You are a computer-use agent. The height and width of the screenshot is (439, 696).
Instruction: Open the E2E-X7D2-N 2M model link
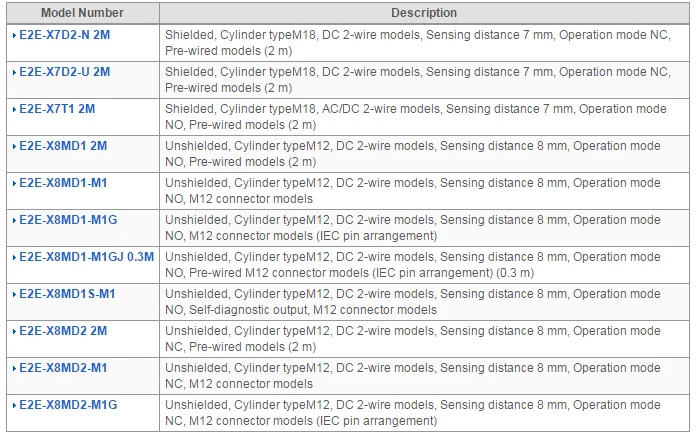64,35
